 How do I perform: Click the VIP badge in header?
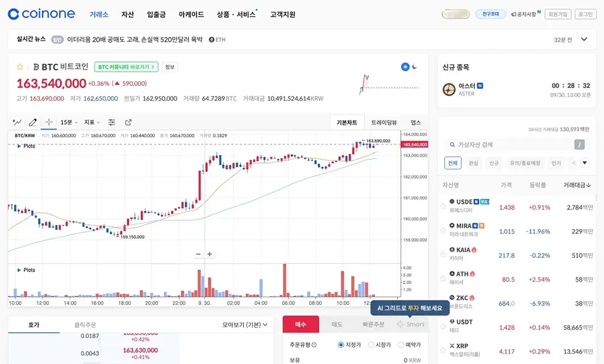(x=456, y=14)
